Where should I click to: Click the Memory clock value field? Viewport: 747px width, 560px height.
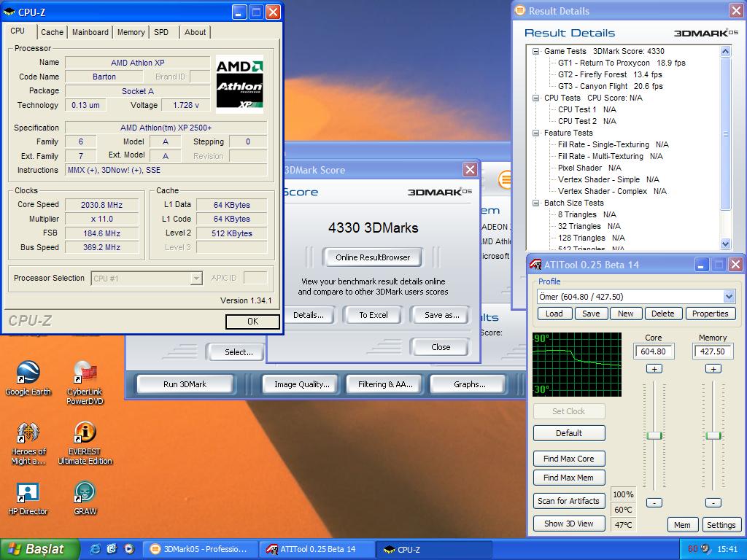[x=713, y=351]
